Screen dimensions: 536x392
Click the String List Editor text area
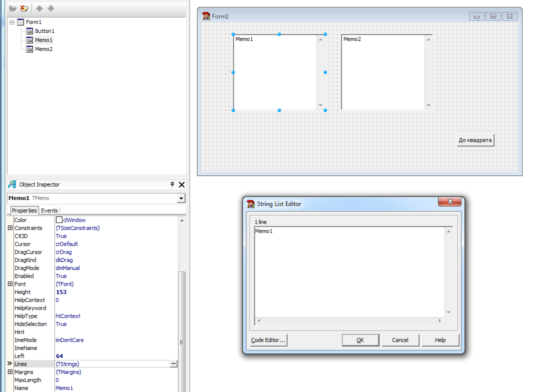coord(349,272)
